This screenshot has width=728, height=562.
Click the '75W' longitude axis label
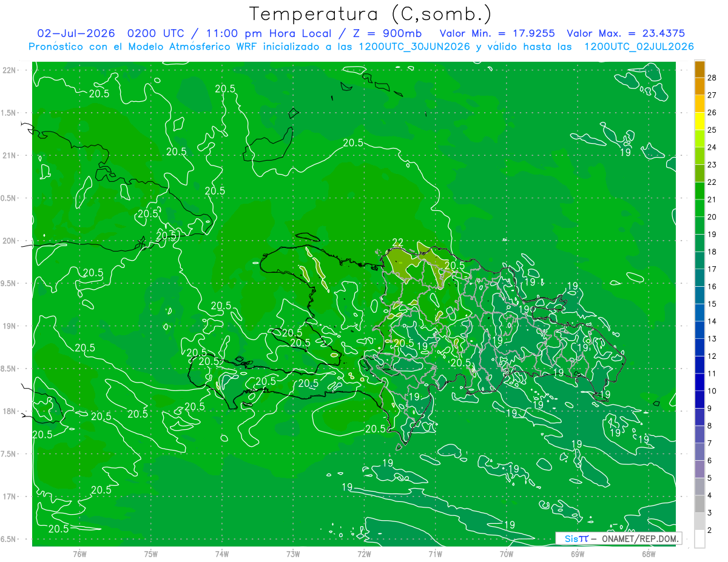pos(151,554)
